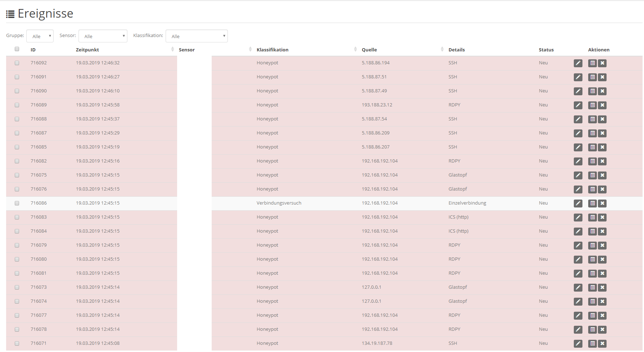Click the Einzelverbindung details cell
This screenshot has height=352, width=644.
pos(467,203)
